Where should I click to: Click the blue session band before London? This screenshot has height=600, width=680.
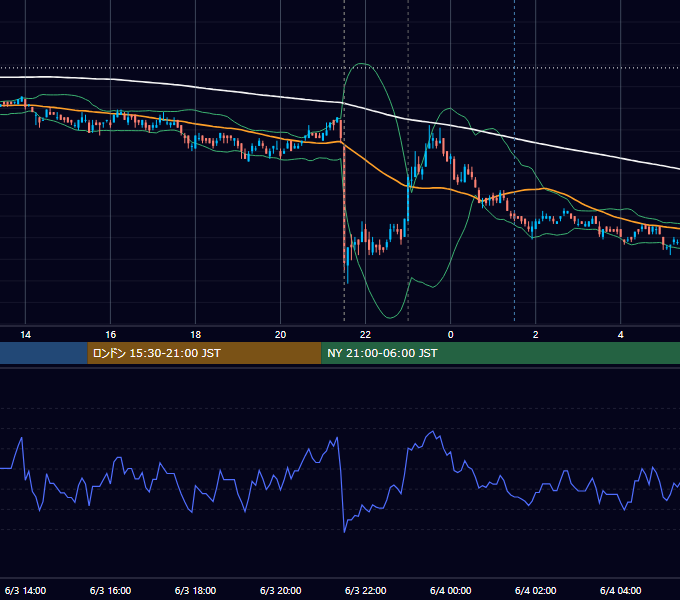click(x=44, y=353)
